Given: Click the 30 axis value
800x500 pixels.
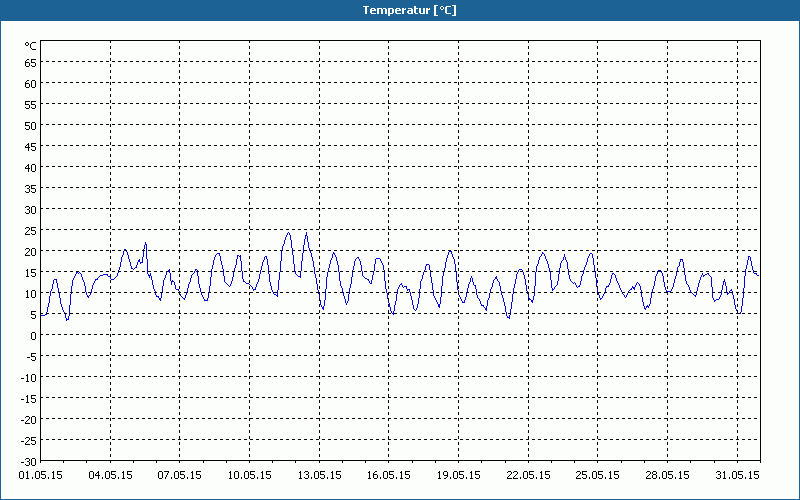Looking at the screenshot, I should pos(31,210).
